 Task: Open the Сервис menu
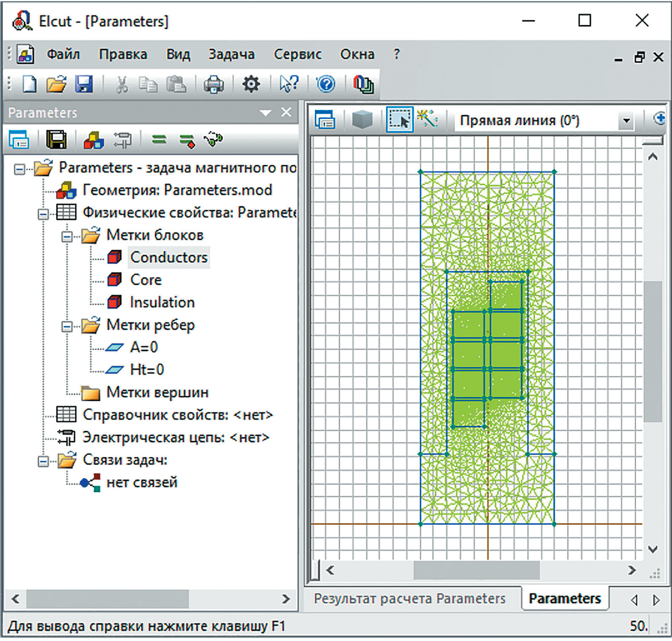click(x=297, y=54)
